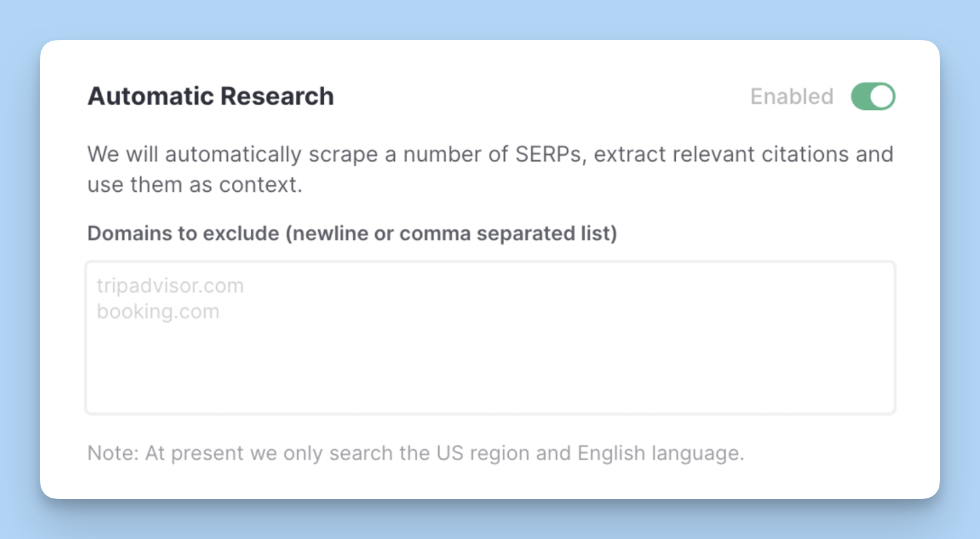
Task: Click the "Domains to exclude" field label
Action: coord(183,234)
